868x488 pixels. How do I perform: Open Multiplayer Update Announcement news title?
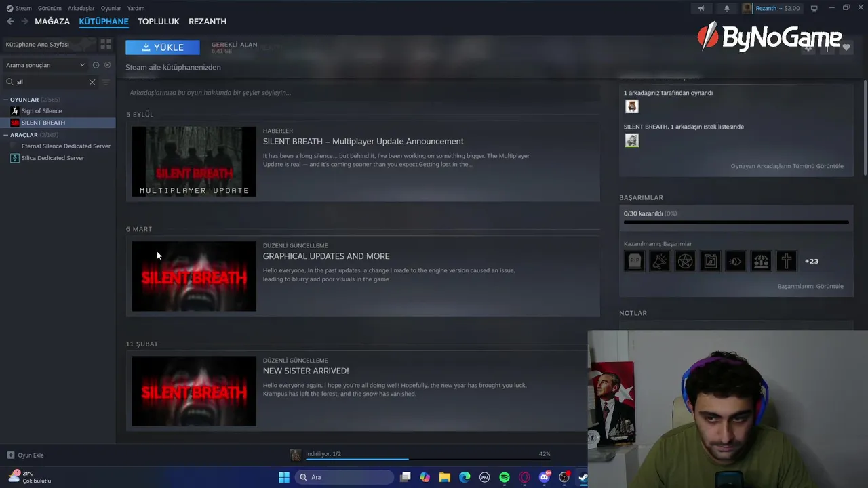click(363, 141)
